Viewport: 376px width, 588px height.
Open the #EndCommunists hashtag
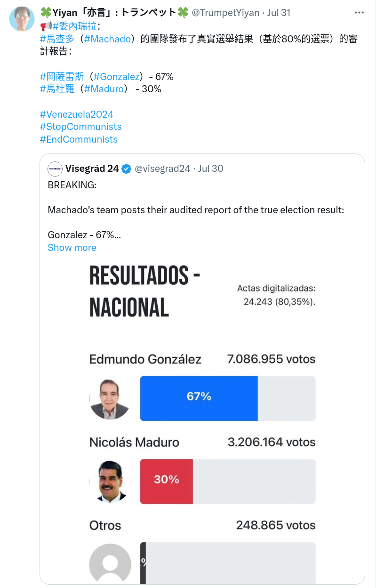click(79, 139)
